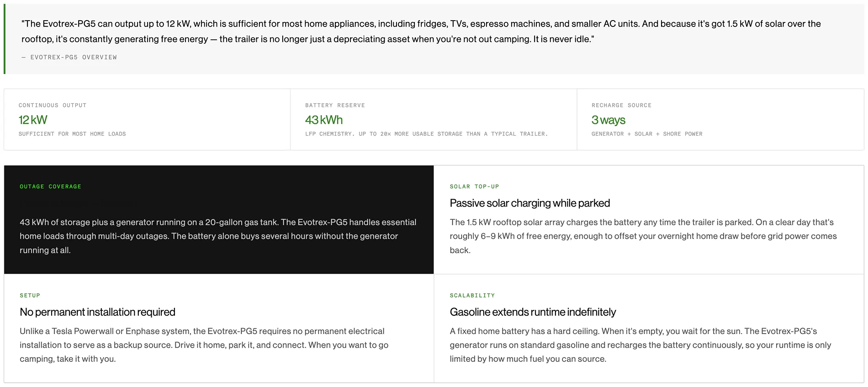Viewport: 868px width, 387px height.
Task: Click the "12 kW" value
Action: coord(33,120)
